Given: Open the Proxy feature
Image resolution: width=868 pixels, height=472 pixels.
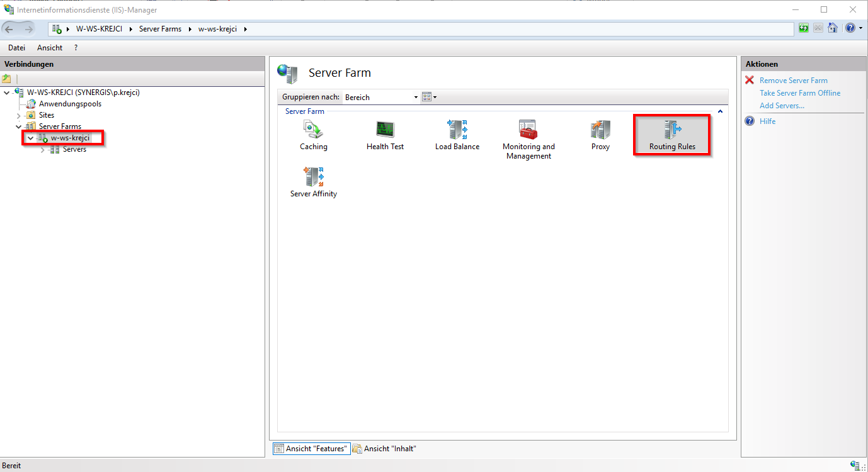Looking at the screenshot, I should (x=600, y=134).
